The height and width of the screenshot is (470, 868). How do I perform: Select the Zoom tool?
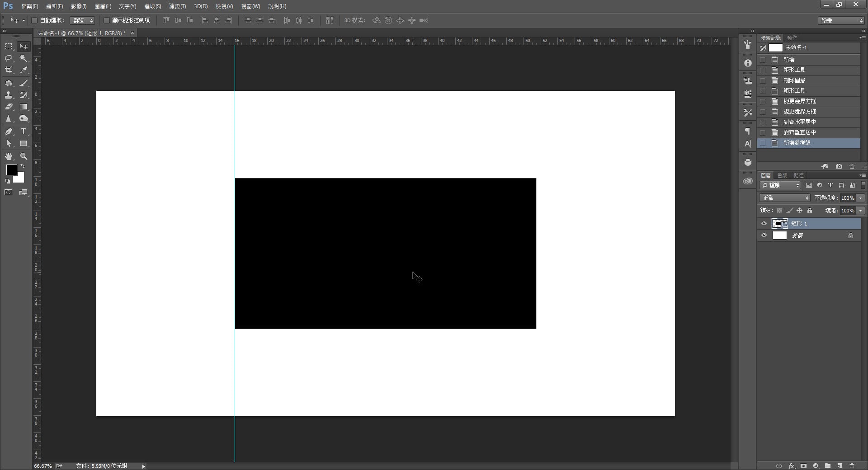pos(24,156)
